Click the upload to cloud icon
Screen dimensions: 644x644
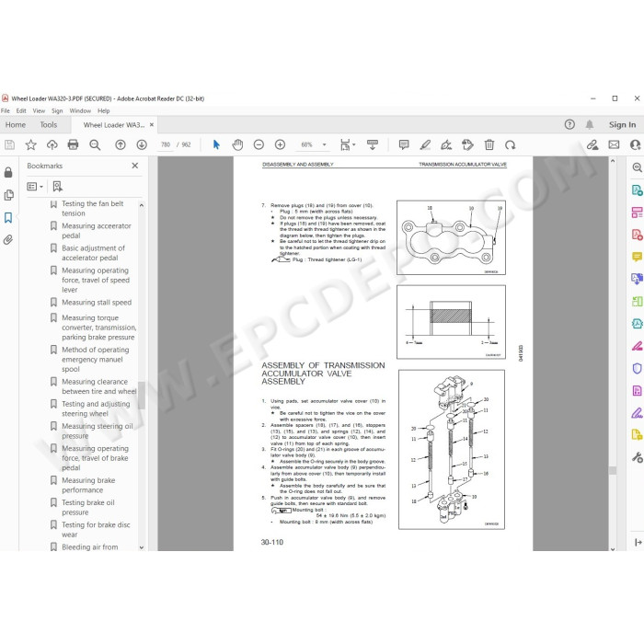click(x=52, y=144)
